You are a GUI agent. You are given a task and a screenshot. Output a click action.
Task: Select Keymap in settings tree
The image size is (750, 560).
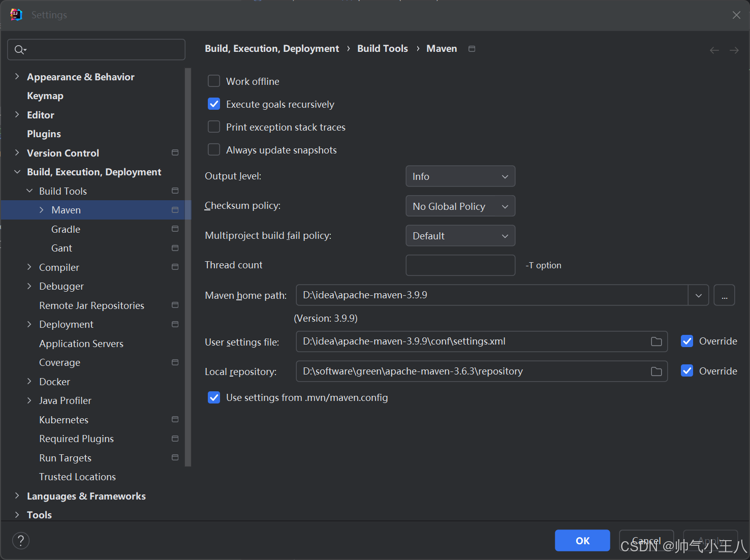pyautogui.click(x=45, y=96)
